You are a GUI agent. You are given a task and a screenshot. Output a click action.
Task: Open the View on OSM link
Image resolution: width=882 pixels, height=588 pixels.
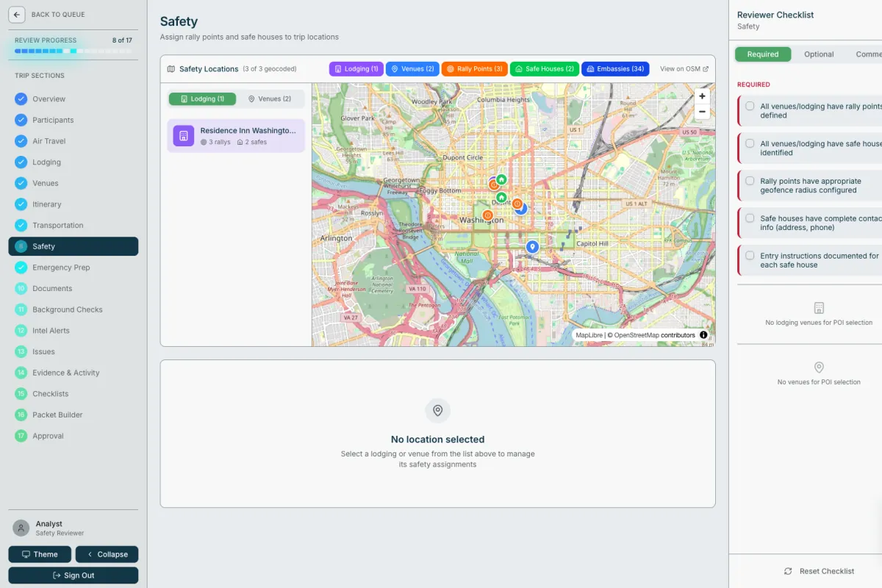[x=684, y=69]
